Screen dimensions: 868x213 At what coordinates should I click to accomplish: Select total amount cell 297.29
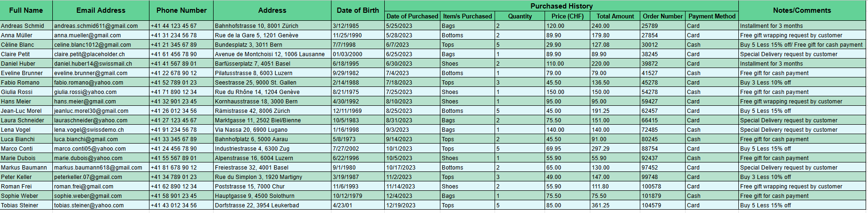point(615,148)
